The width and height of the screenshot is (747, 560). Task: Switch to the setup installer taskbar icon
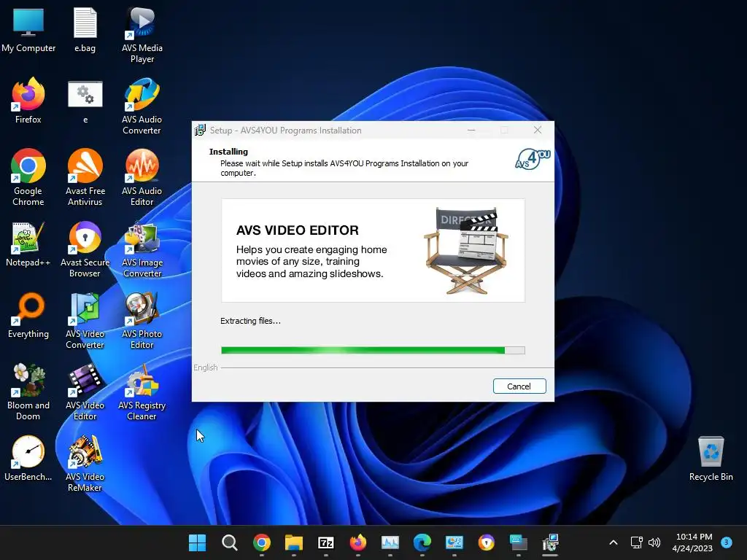(550, 542)
